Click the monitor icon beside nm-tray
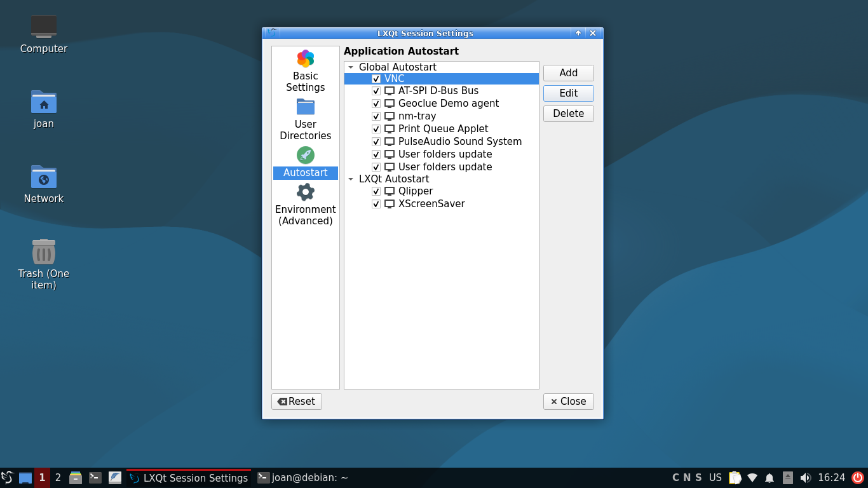 click(x=390, y=116)
